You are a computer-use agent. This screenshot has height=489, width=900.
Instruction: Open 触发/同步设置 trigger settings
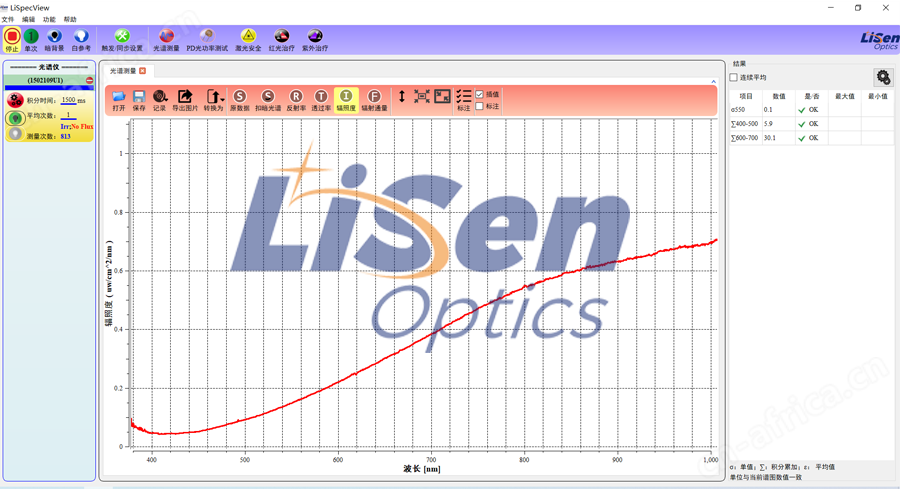[x=122, y=40]
